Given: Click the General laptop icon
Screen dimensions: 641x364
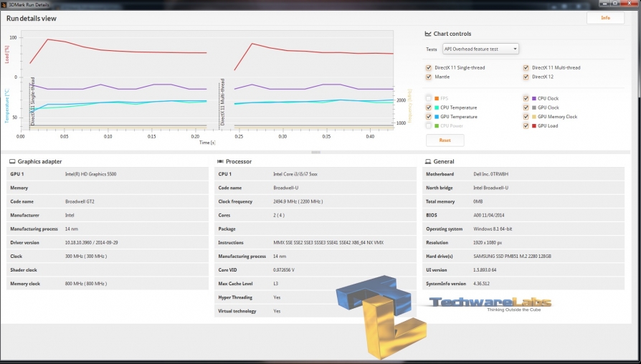Looking at the screenshot, I should [428, 161].
